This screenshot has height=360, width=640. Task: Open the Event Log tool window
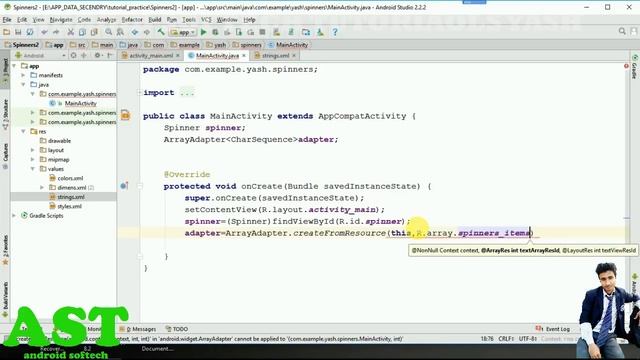553,329
